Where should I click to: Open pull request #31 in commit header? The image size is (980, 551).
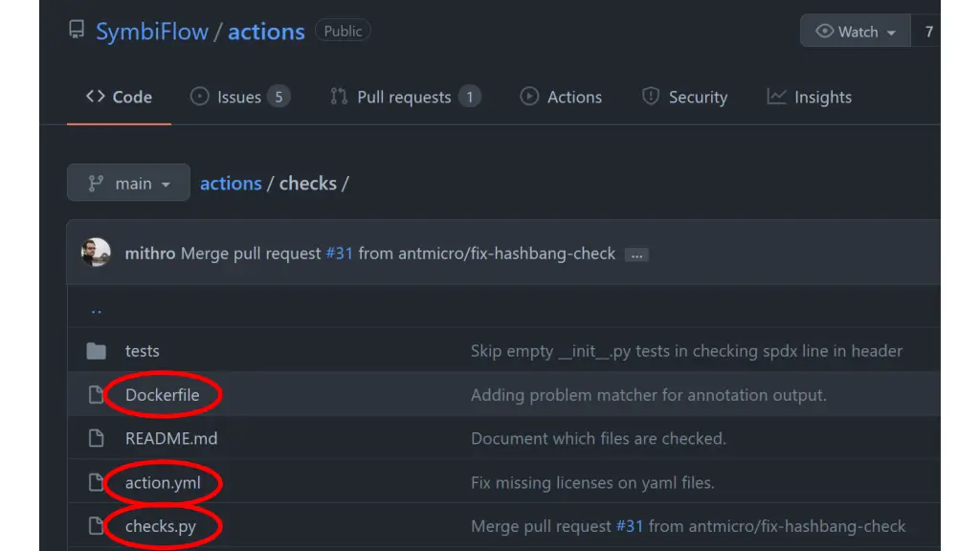pyautogui.click(x=340, y=253)
